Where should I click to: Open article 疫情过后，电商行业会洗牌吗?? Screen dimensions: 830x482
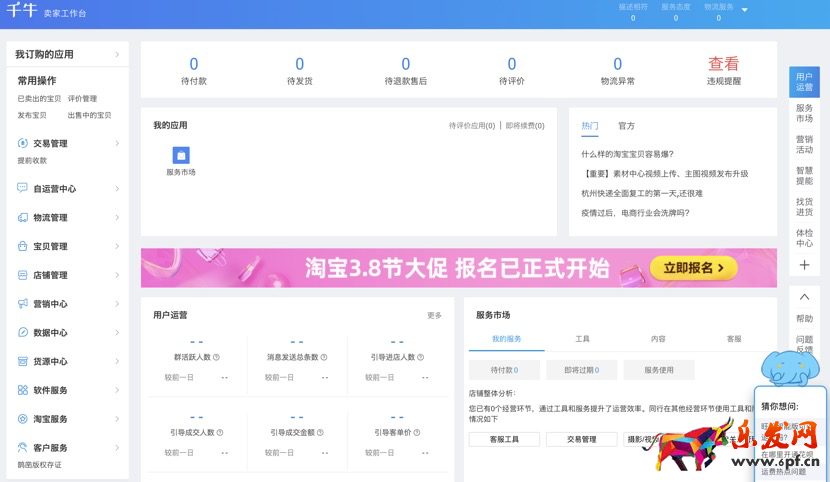(635, 213)
